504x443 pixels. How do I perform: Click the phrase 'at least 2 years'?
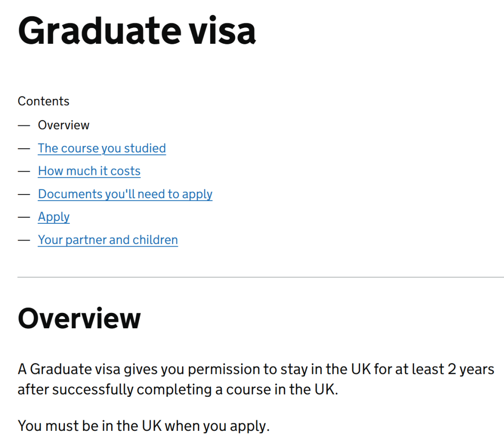click(445, 369)
